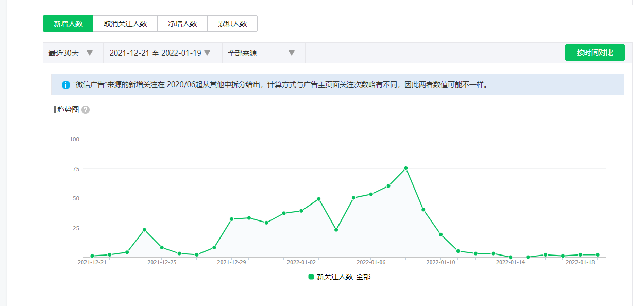This screenshot has width=644, height=306.
Task: Click the highest peak data point on the chart
Action: (406, 168)
